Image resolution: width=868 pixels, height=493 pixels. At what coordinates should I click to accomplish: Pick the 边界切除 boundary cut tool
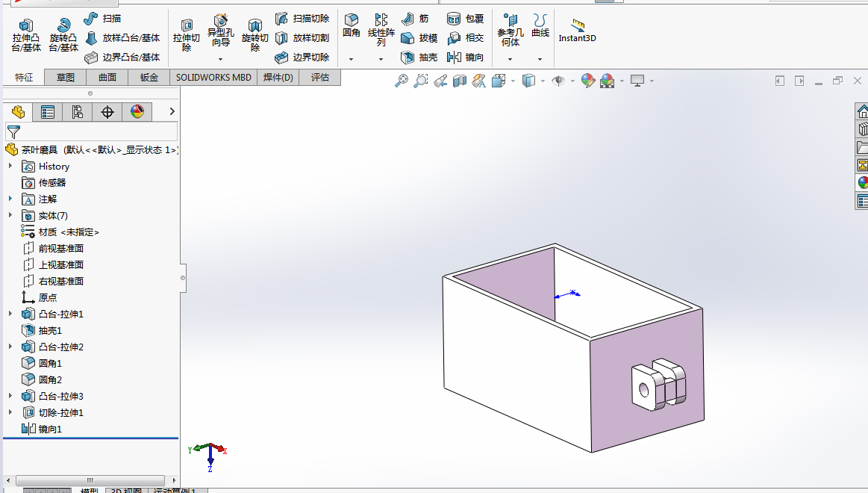point(302,57)
